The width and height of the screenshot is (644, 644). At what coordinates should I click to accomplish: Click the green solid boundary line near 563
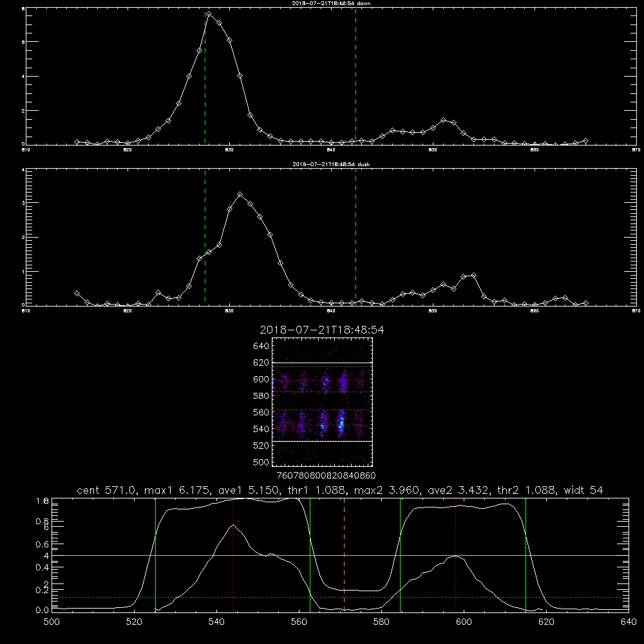click(x=310, y=554)
